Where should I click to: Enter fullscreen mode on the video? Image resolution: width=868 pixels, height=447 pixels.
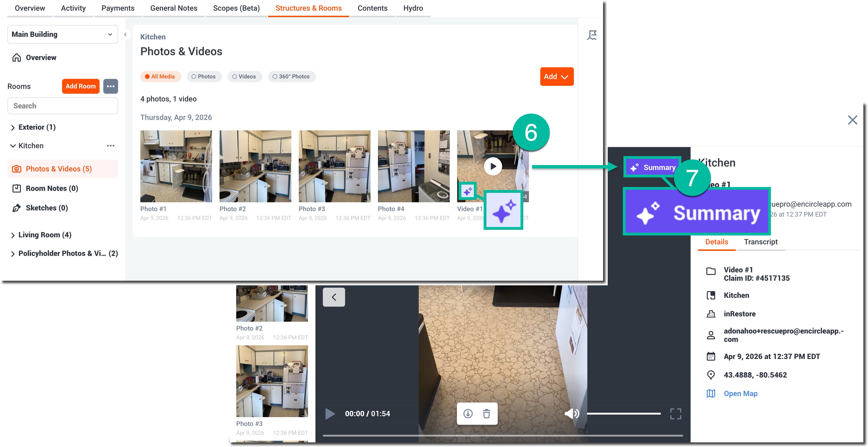pos(675,414)
